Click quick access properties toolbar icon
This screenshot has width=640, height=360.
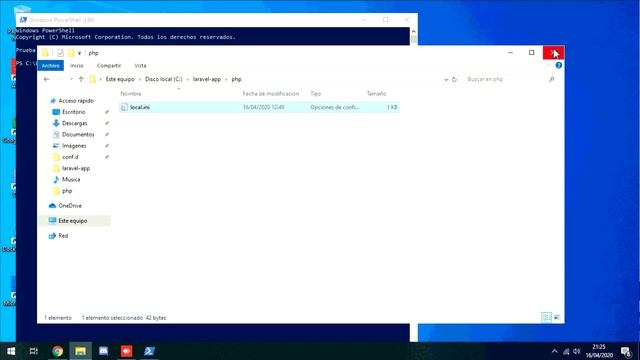tap(60, 53)
